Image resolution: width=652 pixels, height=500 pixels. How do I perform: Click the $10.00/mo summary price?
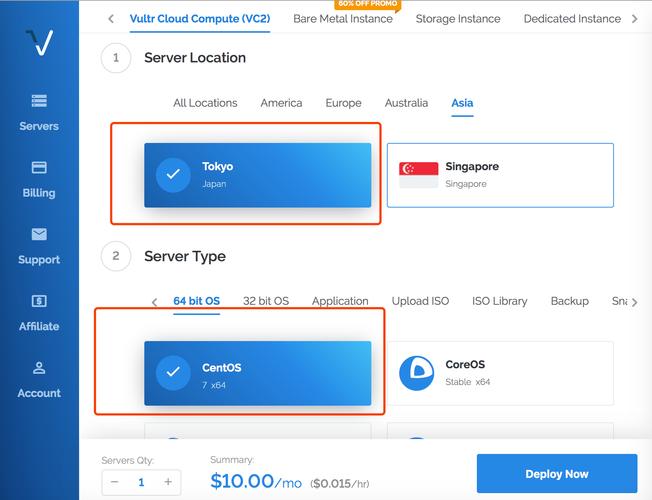pos(256,482)
